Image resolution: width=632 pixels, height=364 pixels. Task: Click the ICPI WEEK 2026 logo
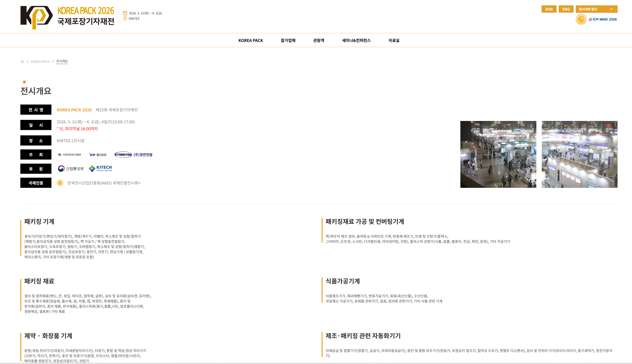click(602, 19)
